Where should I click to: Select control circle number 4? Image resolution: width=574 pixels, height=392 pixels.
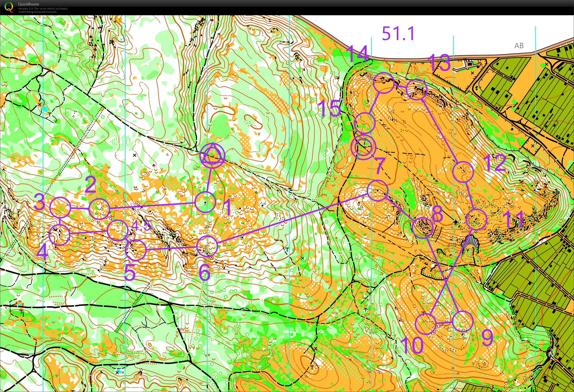click(60, 235)
